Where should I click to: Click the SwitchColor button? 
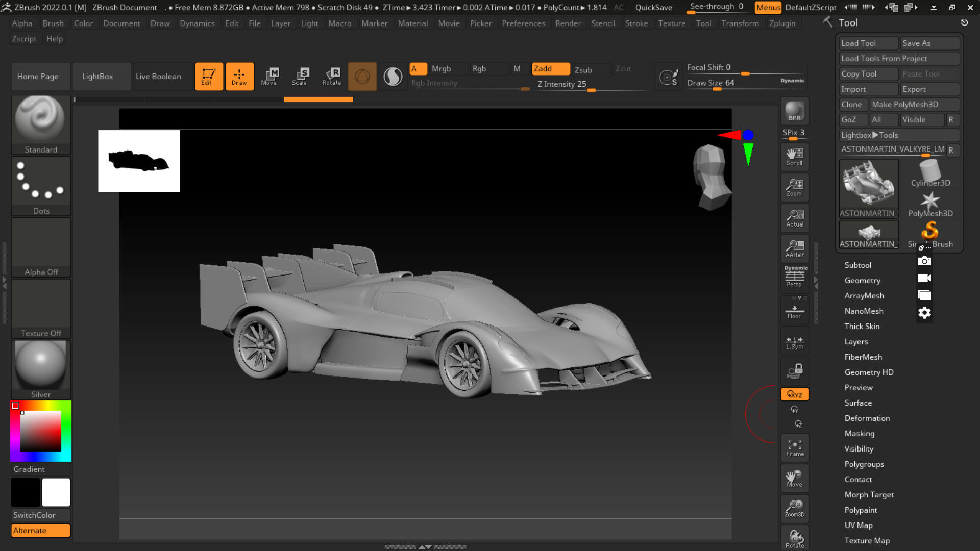[41, 515]
